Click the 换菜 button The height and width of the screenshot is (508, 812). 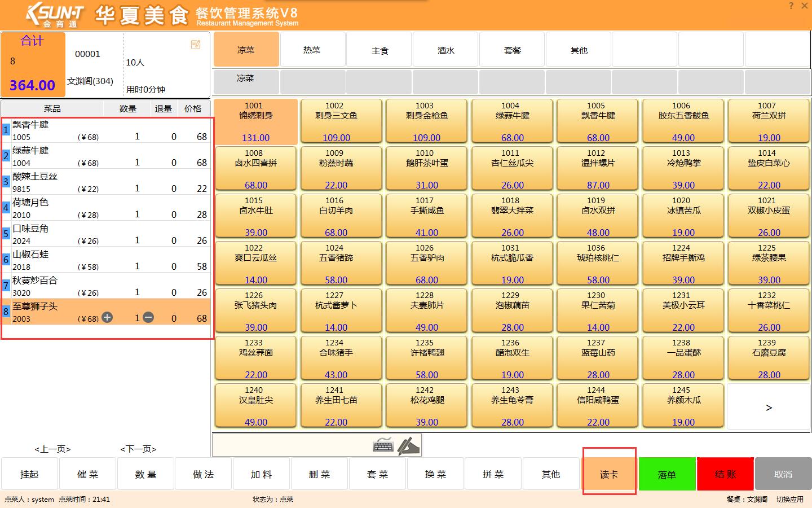click(435, 474)
